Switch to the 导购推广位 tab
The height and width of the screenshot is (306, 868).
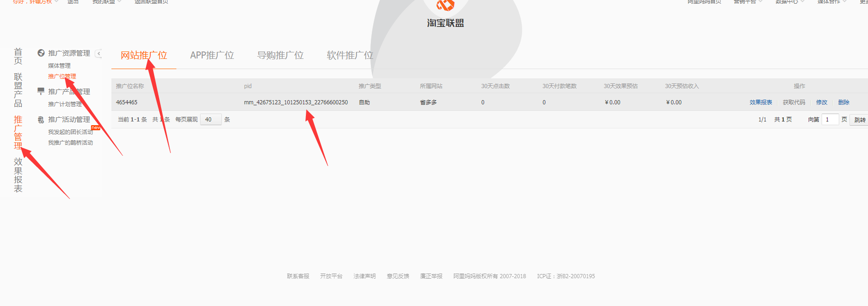(280, 56)
